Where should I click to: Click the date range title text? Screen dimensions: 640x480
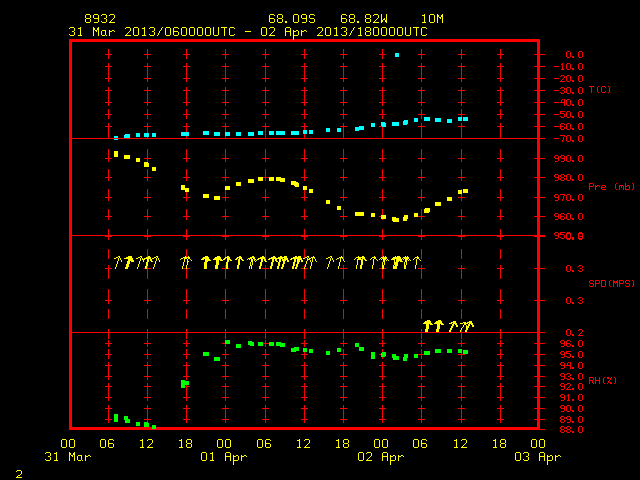coord(248,32)
